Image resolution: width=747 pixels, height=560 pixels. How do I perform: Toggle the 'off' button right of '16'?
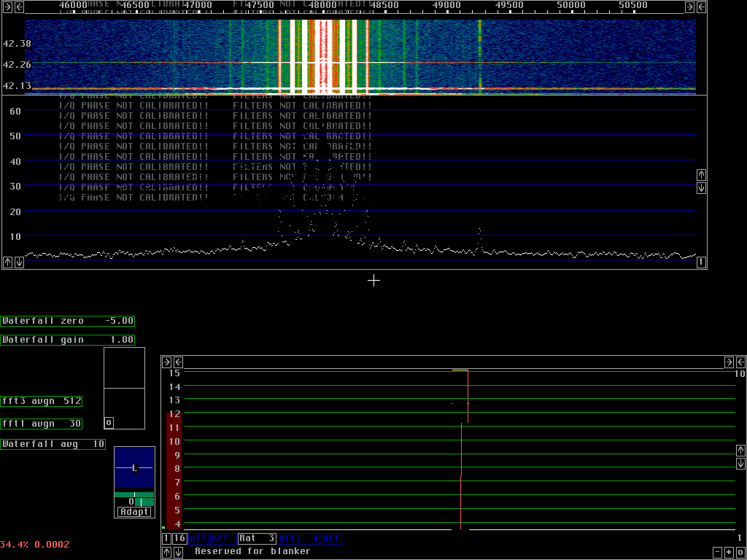pyautogui.click(x=198, y=539)
